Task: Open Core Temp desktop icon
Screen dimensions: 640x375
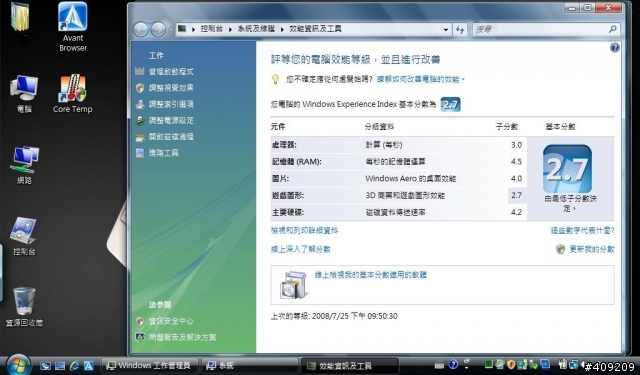Action: click(73, 94)
